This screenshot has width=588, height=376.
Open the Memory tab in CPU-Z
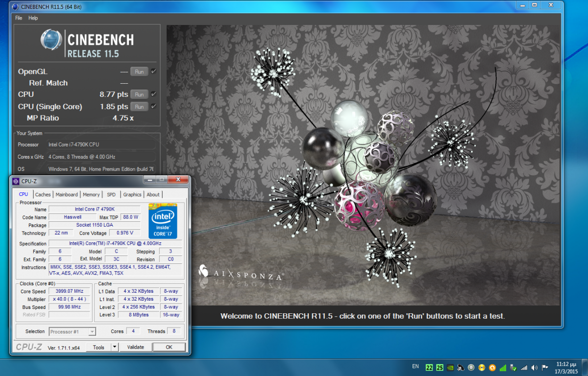(x=91, y=194)
